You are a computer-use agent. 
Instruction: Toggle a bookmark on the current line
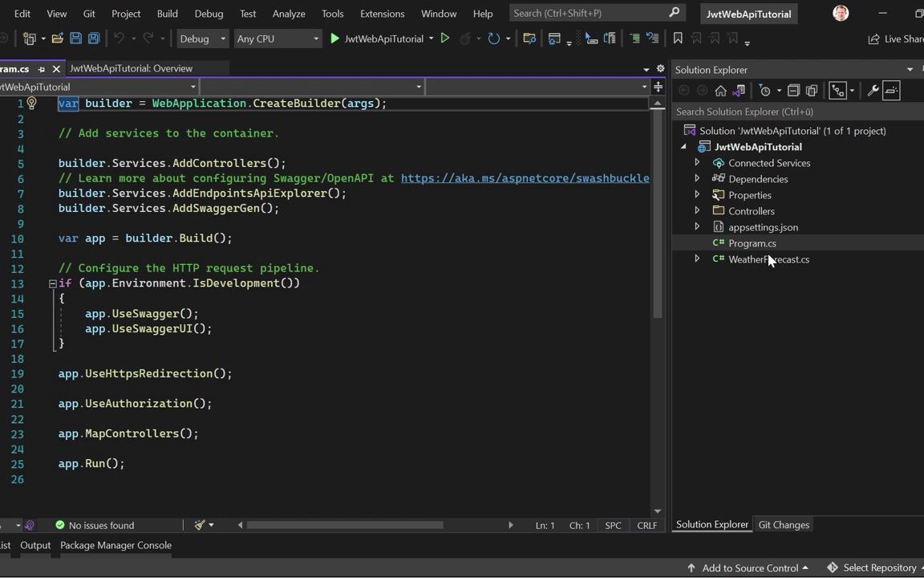pos(678,39)
